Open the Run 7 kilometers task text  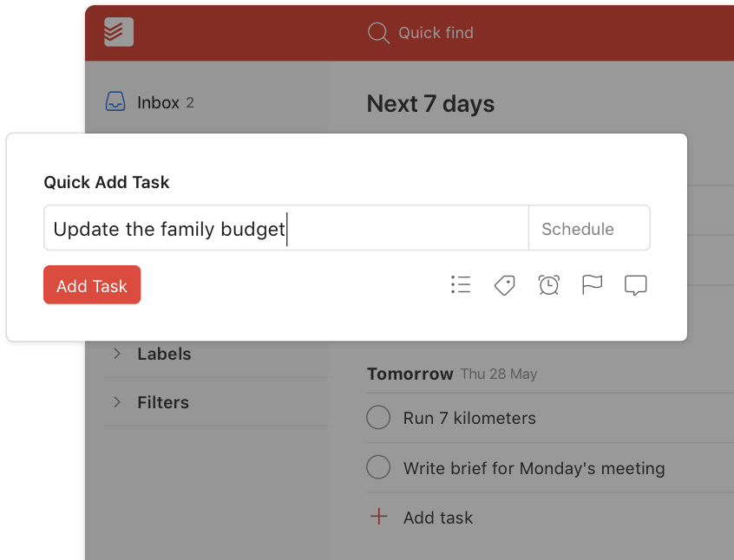[x=469, y=418]
